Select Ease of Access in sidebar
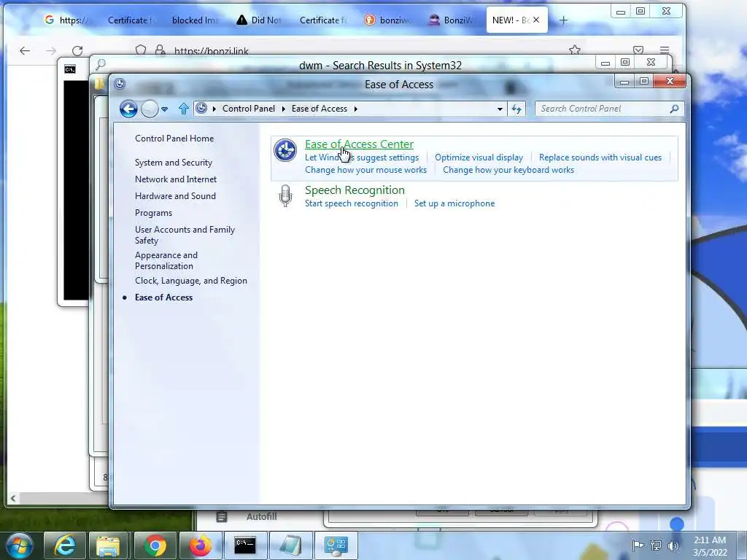Screen dimensions: 747x560 [x=164, y=297]
